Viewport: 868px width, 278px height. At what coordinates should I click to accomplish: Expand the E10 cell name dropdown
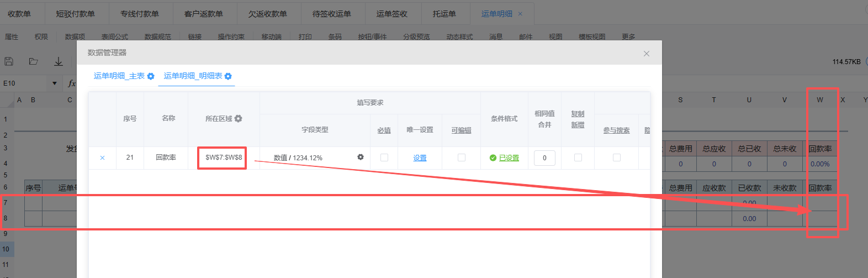[54, 83]
